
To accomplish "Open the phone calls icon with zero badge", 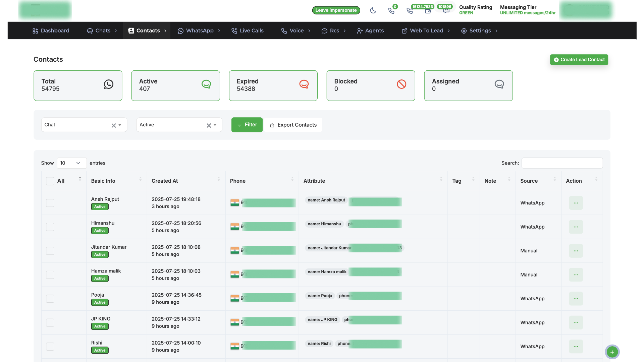I will click(392, 10).
